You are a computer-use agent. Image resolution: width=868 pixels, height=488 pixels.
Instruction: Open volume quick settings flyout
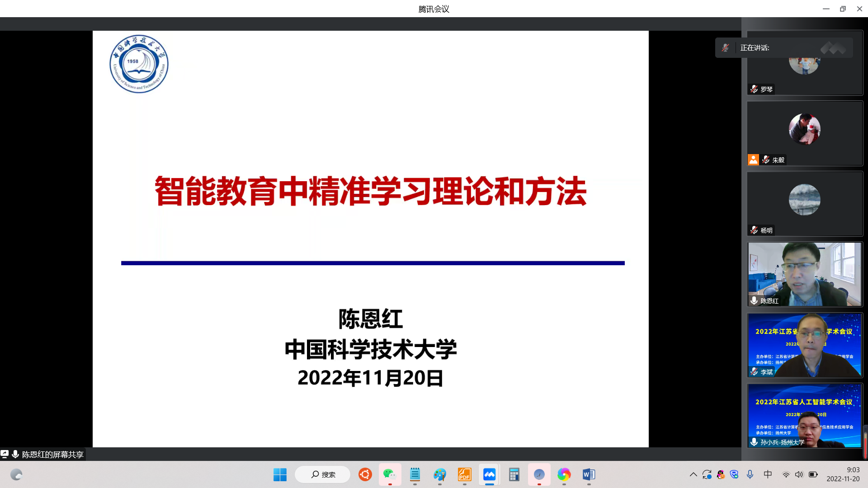799,474
